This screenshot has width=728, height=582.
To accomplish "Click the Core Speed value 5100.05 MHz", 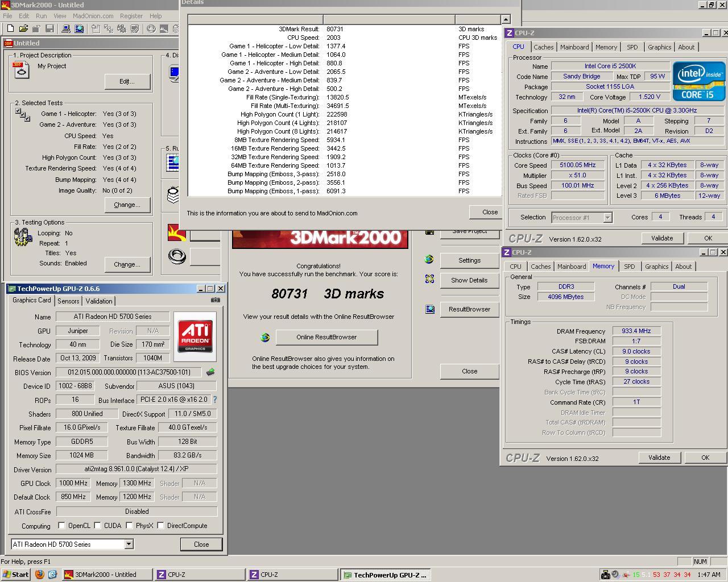I will [x=578, y=165].
